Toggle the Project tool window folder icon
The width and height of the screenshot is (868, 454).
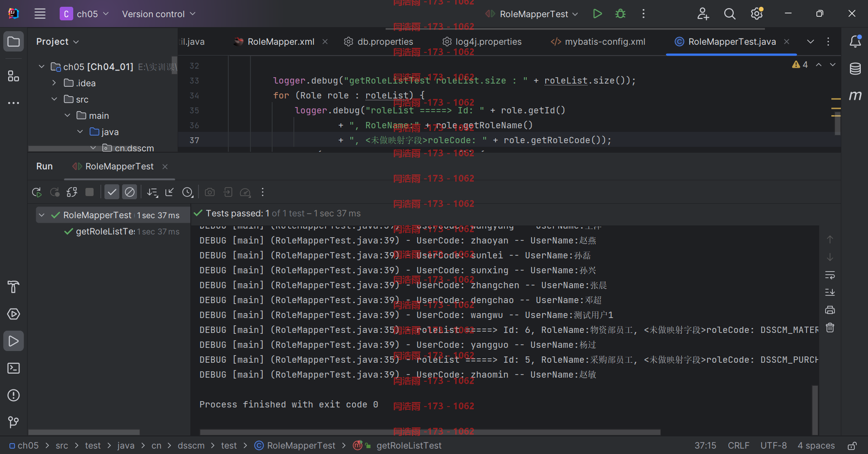click(x=14, y=42)
